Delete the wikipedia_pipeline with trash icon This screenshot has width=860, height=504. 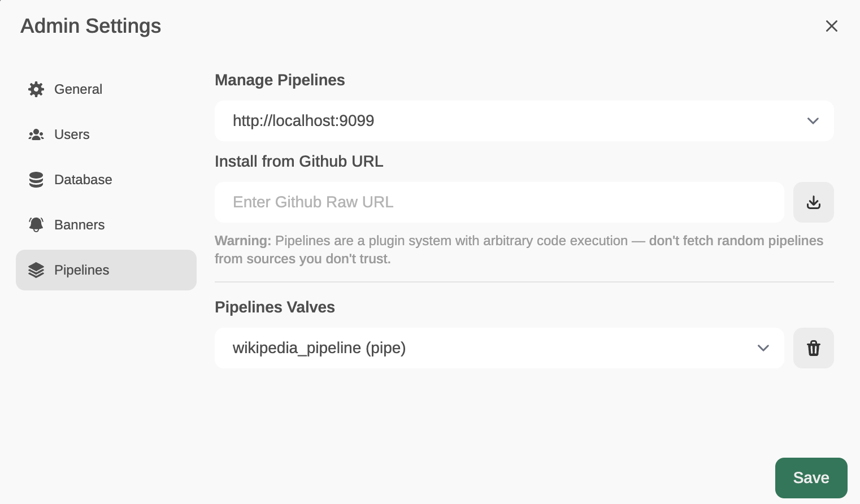814,348
